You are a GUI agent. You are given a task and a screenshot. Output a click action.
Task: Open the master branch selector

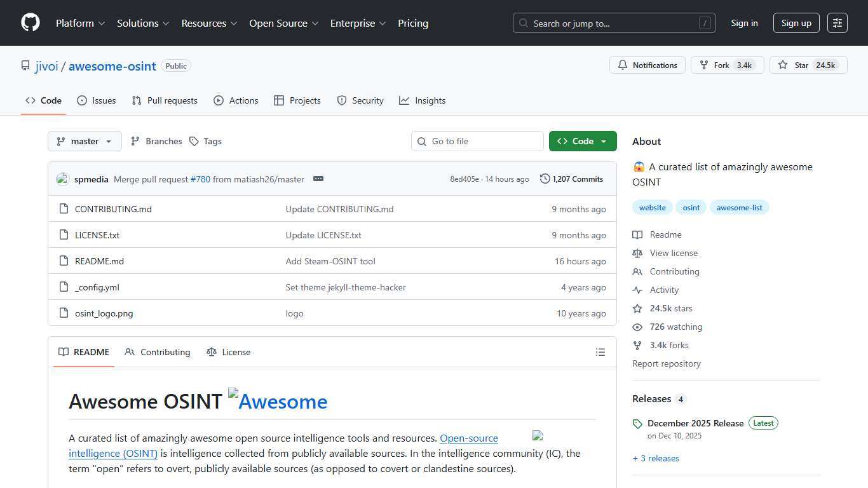[x=84, y=140]
